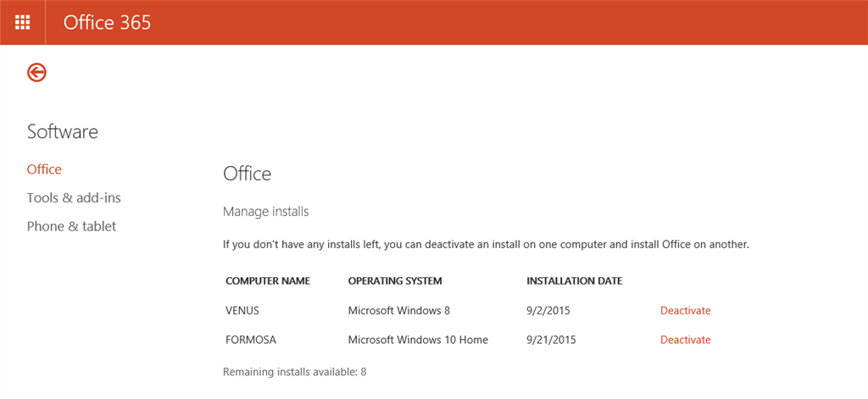Click Microsoft Windows 10 Home cell

click(x=418, y=340)
